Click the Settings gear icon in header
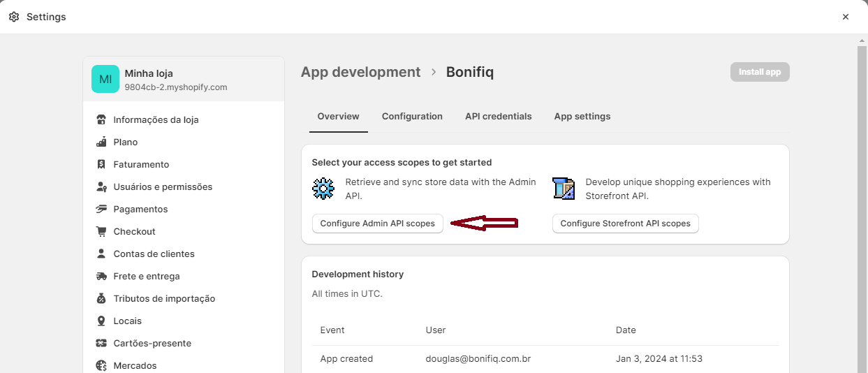 (14, 17)
